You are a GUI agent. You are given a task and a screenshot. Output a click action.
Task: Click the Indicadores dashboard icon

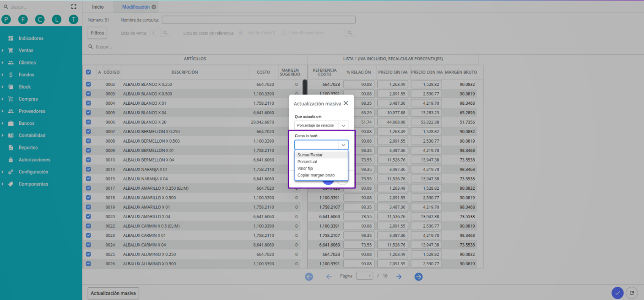pos(11,38)
